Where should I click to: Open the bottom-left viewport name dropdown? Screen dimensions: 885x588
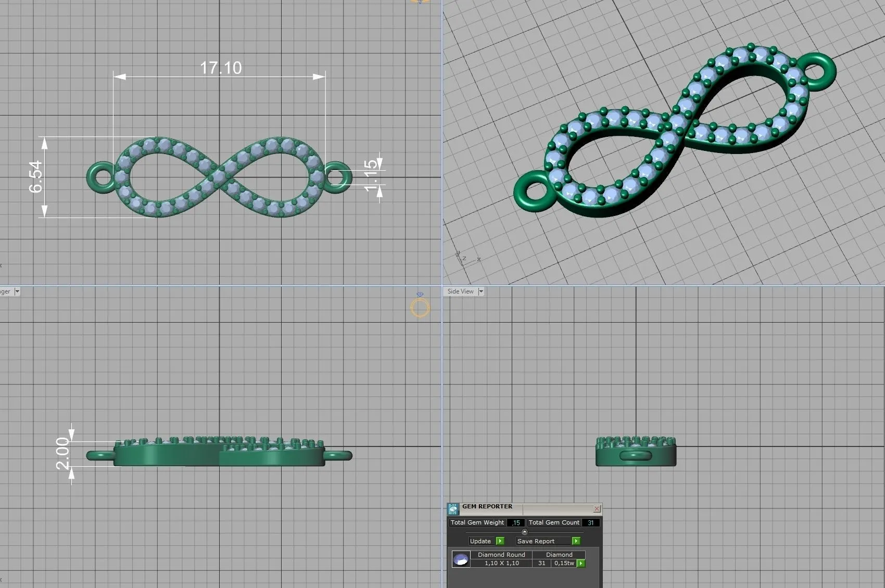tap(17, 291)
